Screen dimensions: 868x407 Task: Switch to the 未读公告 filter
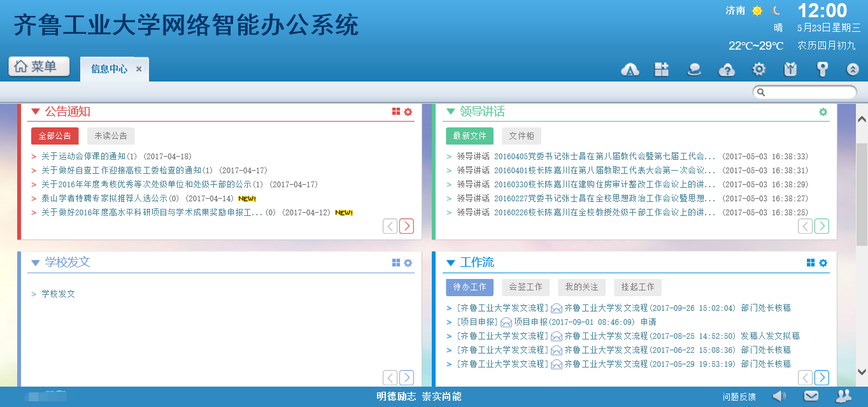tap(111, 136)
